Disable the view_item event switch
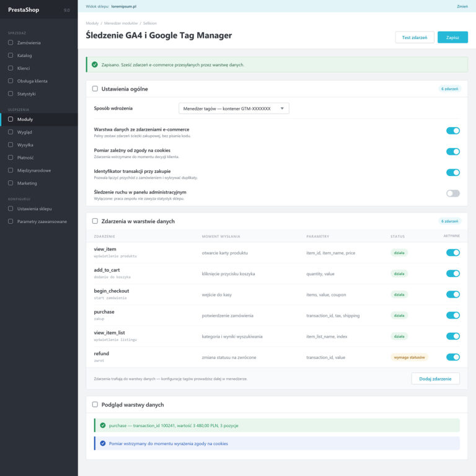 453,253
